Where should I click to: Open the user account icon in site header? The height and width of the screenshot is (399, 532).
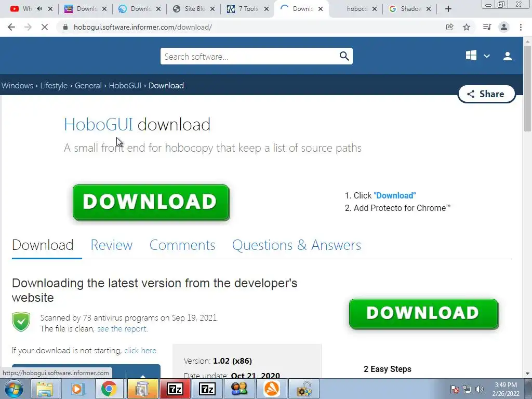[x=508, y=56]
